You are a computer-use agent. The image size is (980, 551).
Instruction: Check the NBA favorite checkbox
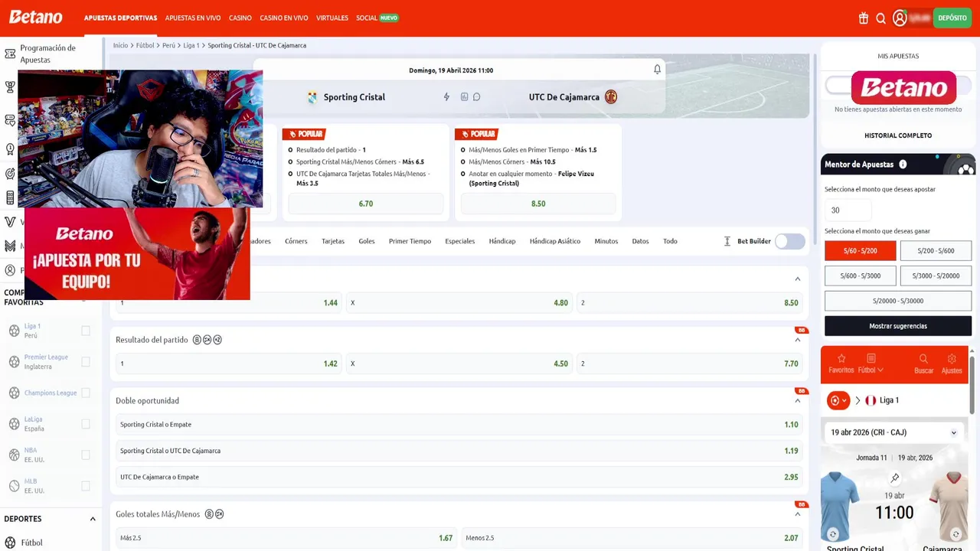(x=86, y=455)
